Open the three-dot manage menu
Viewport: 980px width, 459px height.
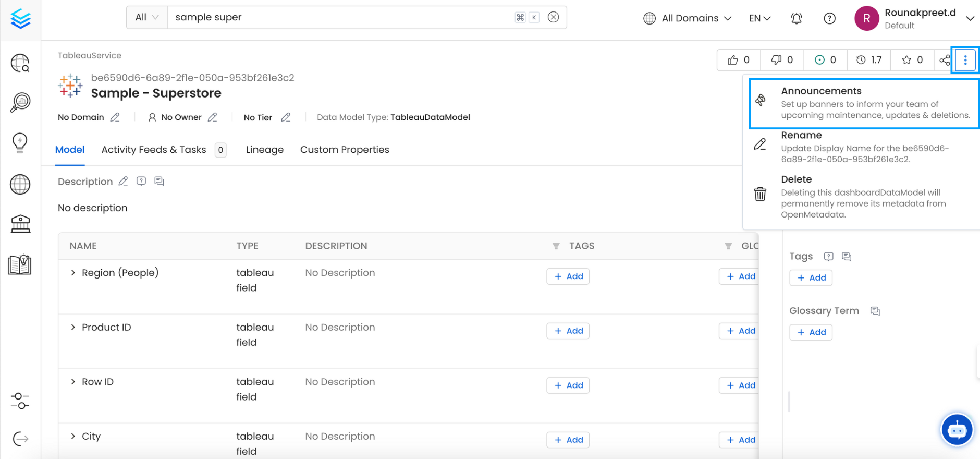coord(965,60)
